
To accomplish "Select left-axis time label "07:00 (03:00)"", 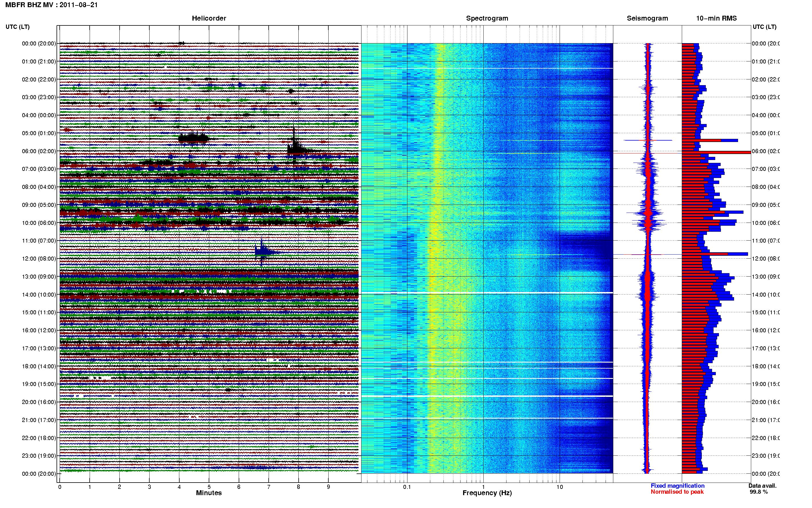I will pyautogui.click(x=39, y=169).
